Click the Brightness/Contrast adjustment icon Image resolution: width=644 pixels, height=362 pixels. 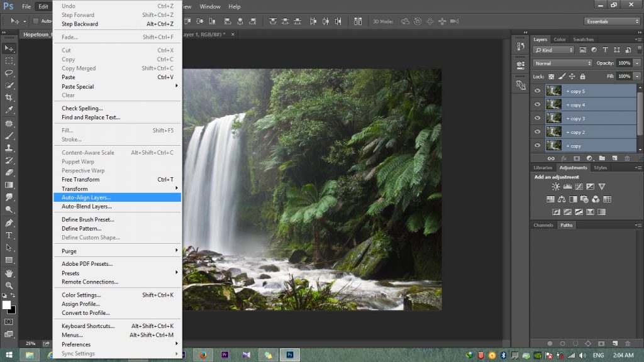tap(555, 187)
